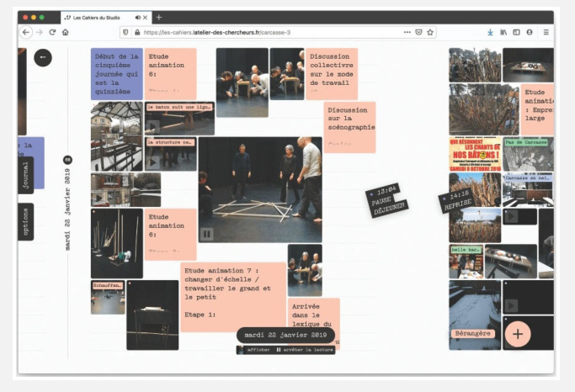This screenshot has height=392, width=575.
Task: Pause the large playing video of performers
Action: tap(206, 234)
